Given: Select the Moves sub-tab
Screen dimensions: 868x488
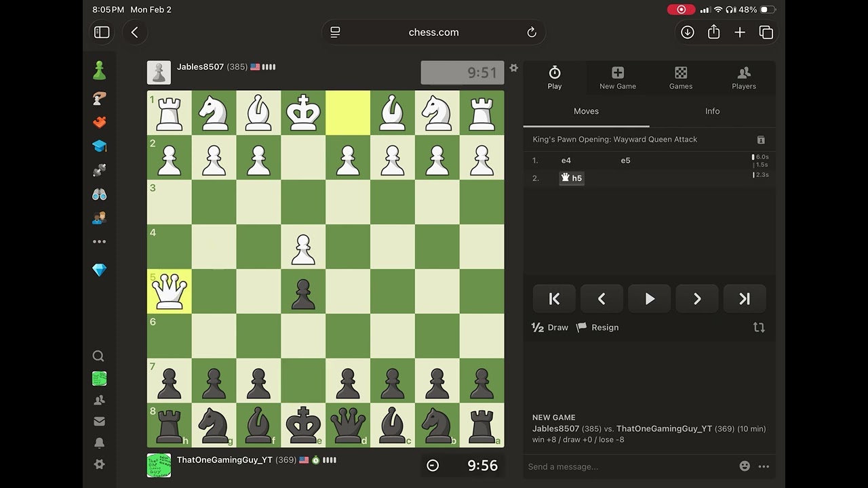Looking at the screenshot, I should point(586,111).
